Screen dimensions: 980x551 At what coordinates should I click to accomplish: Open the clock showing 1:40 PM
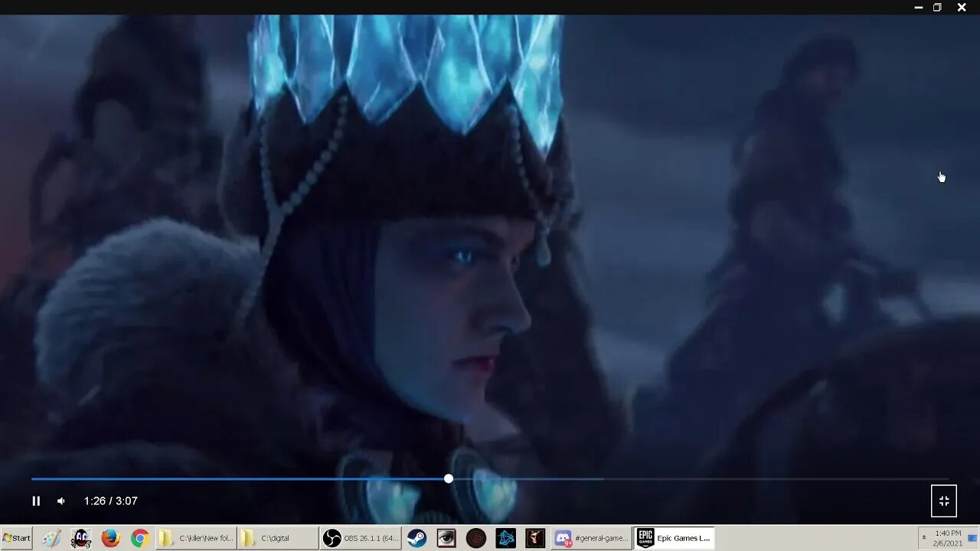(947, 538)
